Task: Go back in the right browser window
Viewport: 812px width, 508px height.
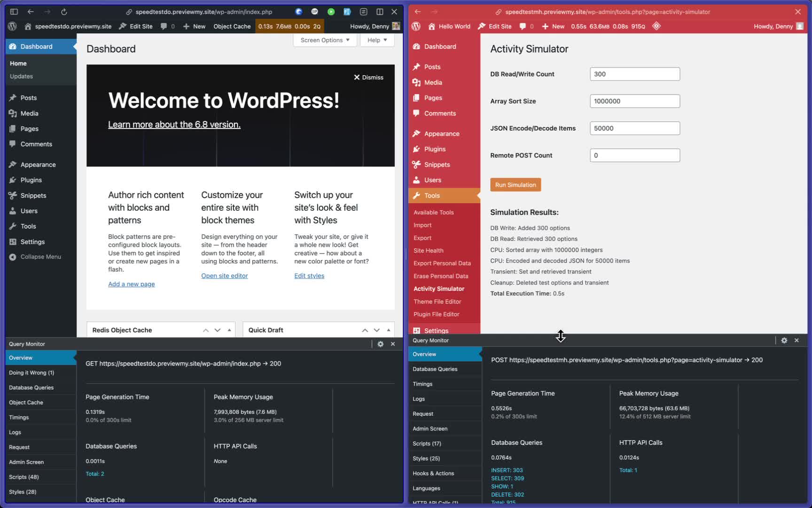Action: (418, 12)
